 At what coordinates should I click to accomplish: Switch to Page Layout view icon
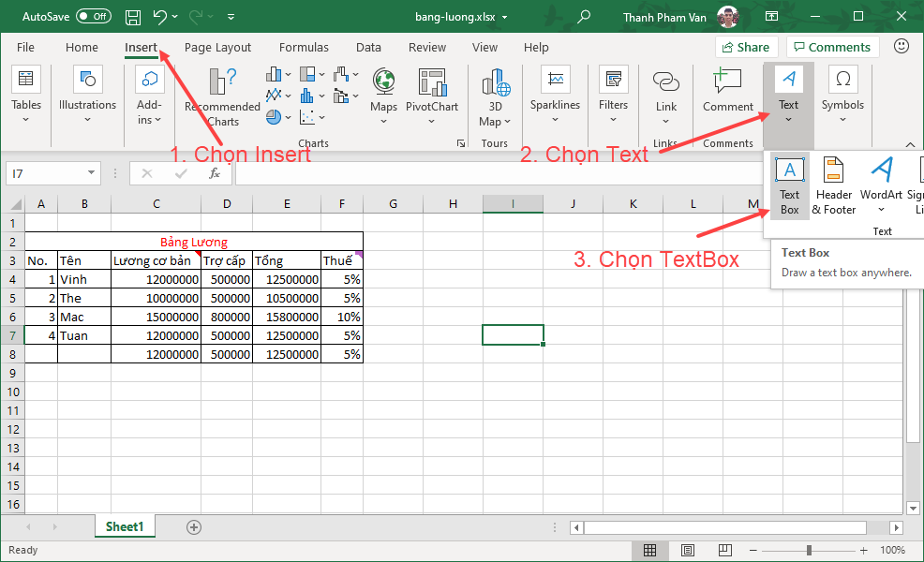[x=687, y=550]
